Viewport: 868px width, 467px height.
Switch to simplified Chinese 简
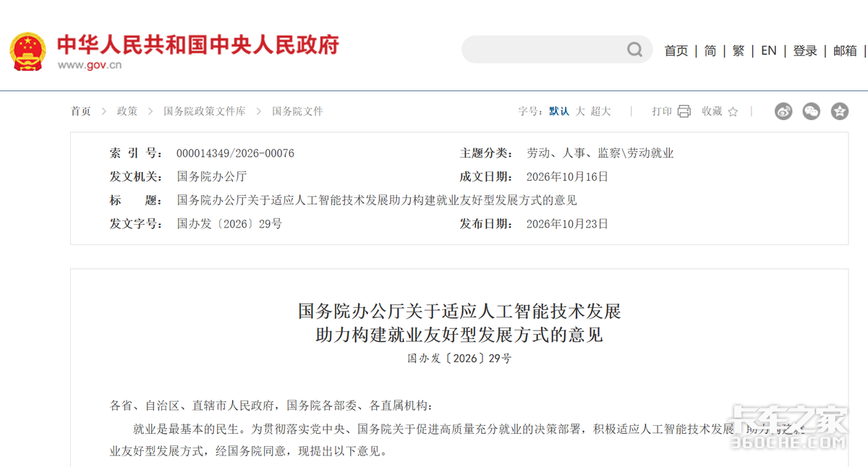click(710, 51)
